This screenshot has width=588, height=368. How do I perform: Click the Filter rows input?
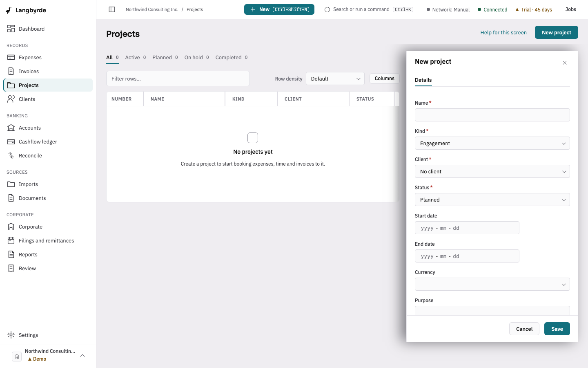tap(178, 79)
